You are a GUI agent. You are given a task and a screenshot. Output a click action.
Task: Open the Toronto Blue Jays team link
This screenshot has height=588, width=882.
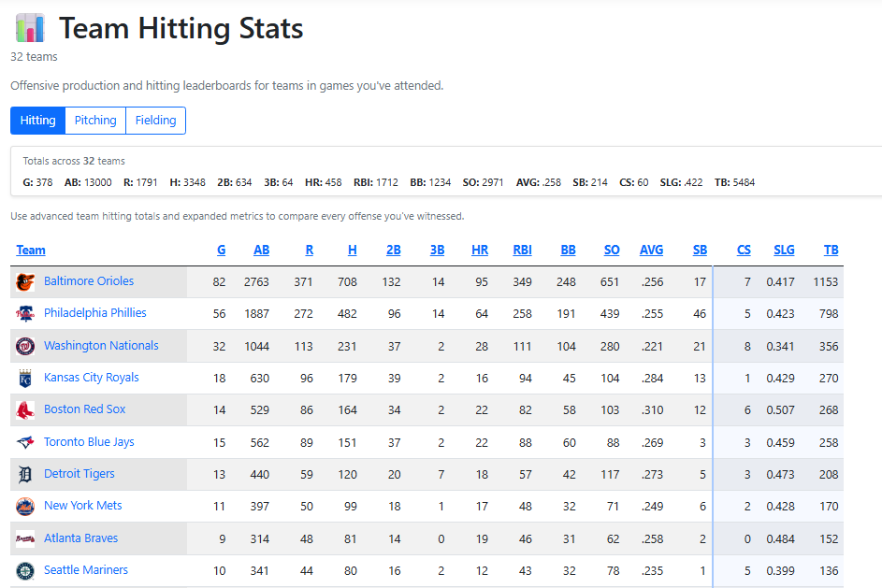click(89, 442)
